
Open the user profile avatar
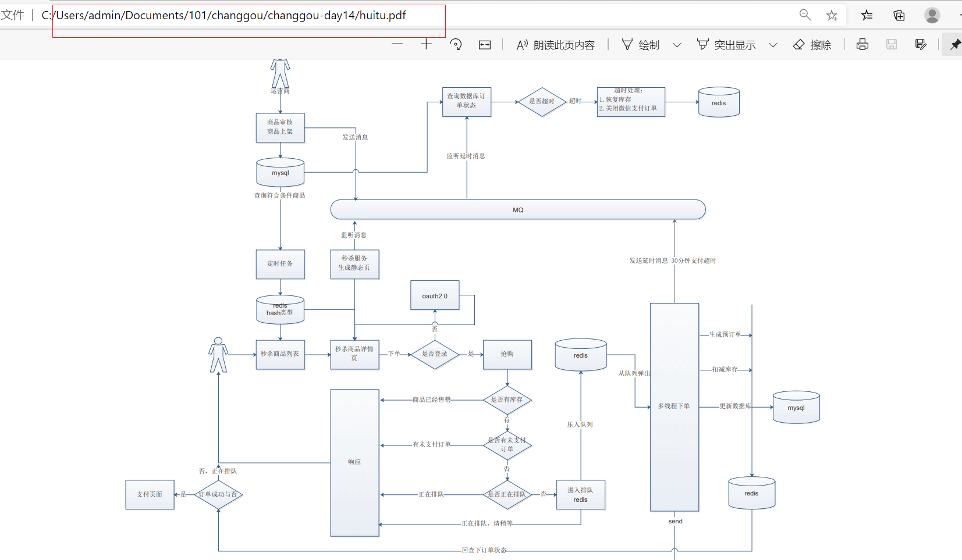pos(932,15)
